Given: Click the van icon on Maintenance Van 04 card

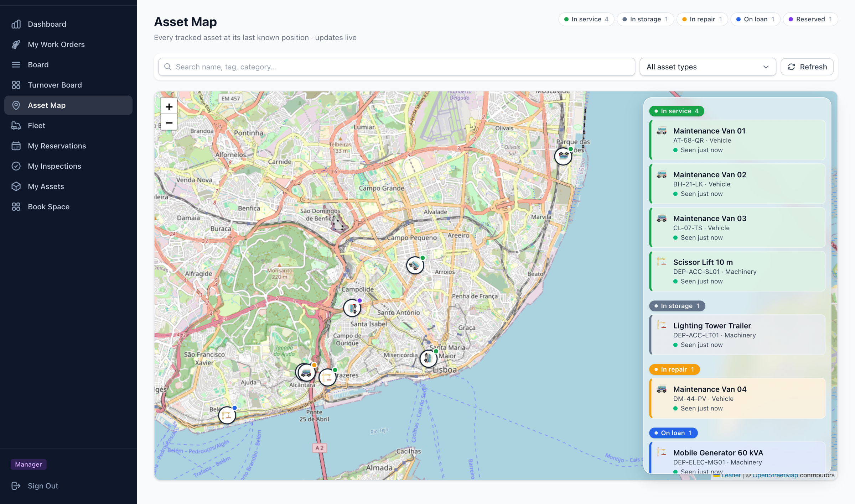Looking at the screenshot, I should [662, 389].
